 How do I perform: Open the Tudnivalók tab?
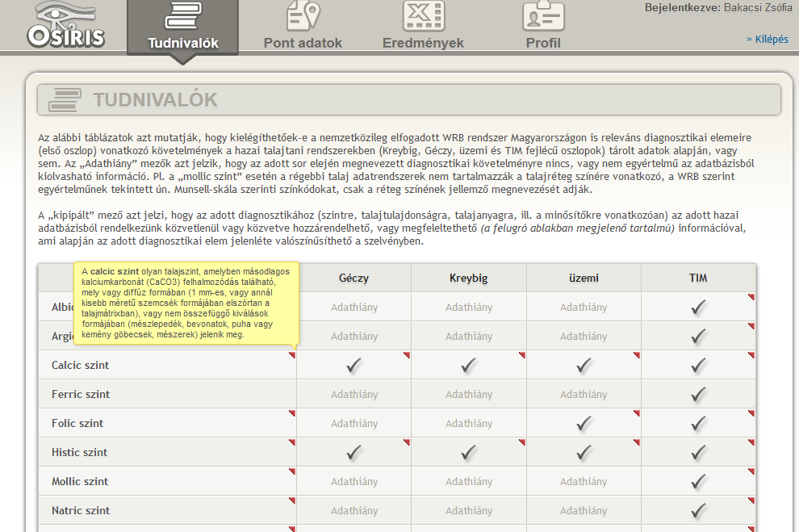click(182, 27)
